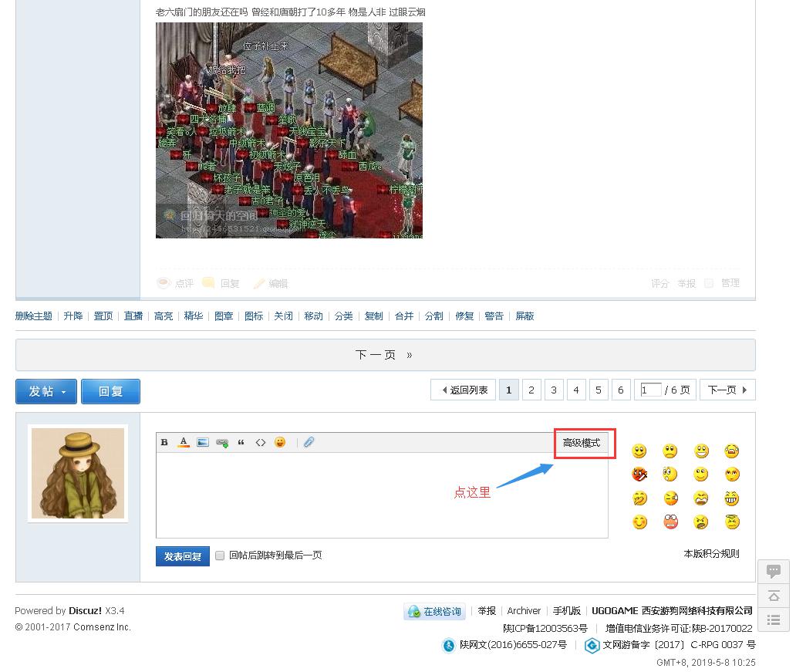Image resolution: width=796 pixels, height=672 pixels.
Task: Click the wide 下一页 » bar
Action: point(386,355)
